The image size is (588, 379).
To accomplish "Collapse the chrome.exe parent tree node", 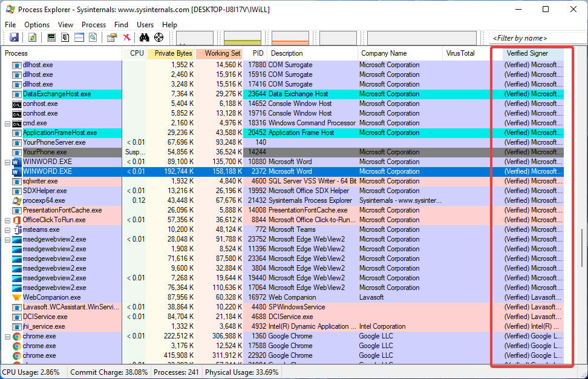I will point(7,337).
